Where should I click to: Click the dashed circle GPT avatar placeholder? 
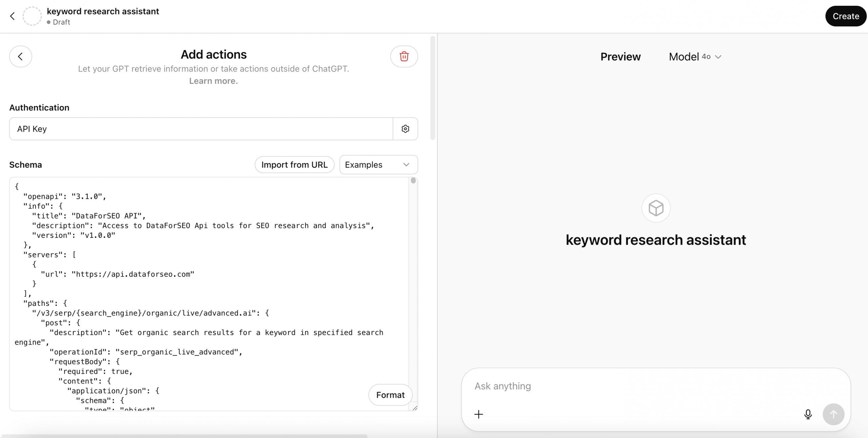[x=32, y=16]
